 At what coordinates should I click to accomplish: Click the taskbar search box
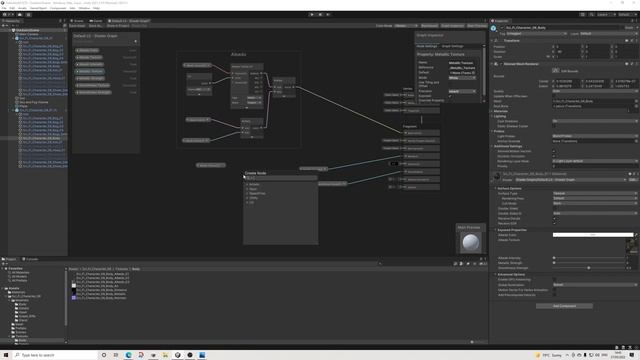point(55,355)
